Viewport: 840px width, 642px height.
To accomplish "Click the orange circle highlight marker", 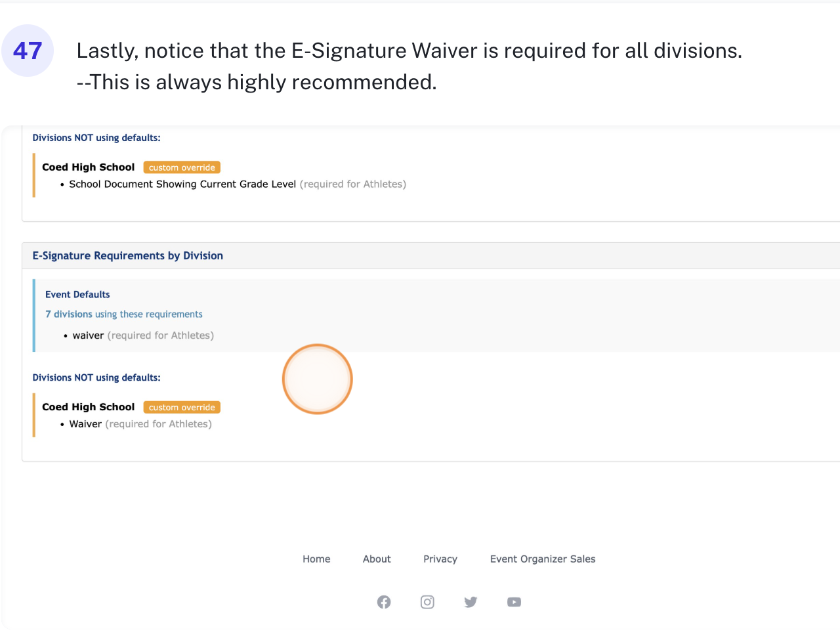I will tap(318, 379).
